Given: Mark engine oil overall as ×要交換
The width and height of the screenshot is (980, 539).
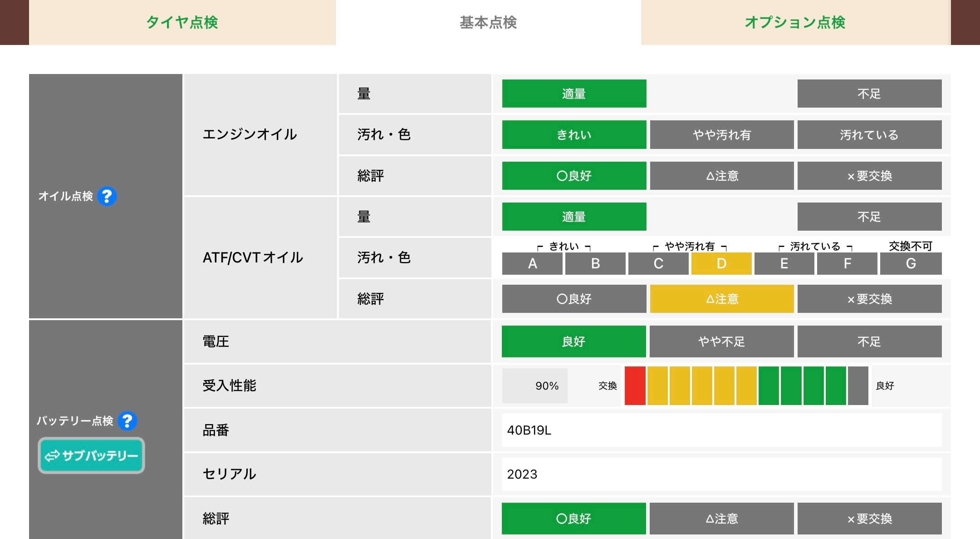Looking at the screenshot, I should [869, 176].
